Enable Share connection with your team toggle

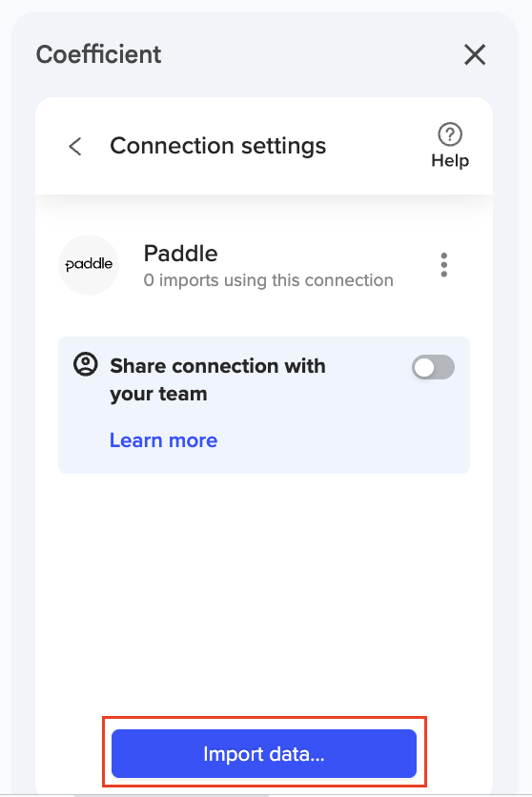433,367
